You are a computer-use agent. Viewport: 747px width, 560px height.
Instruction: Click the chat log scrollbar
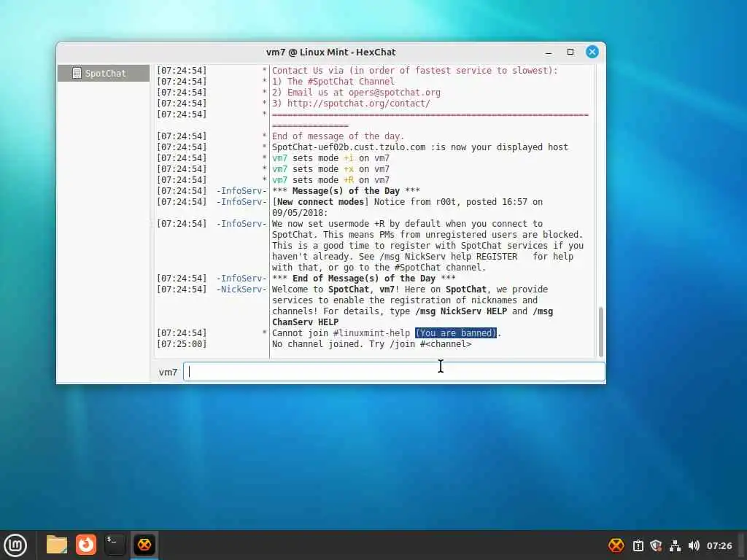click(601, 332)
